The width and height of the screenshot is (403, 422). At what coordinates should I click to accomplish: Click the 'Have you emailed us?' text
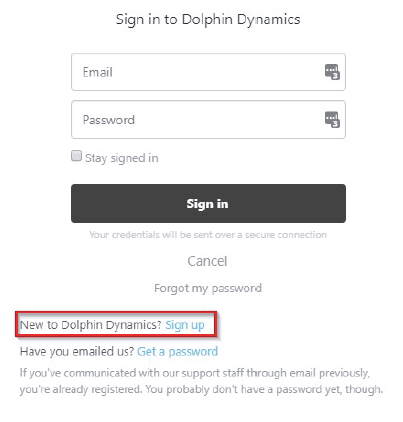coord(77,352)
